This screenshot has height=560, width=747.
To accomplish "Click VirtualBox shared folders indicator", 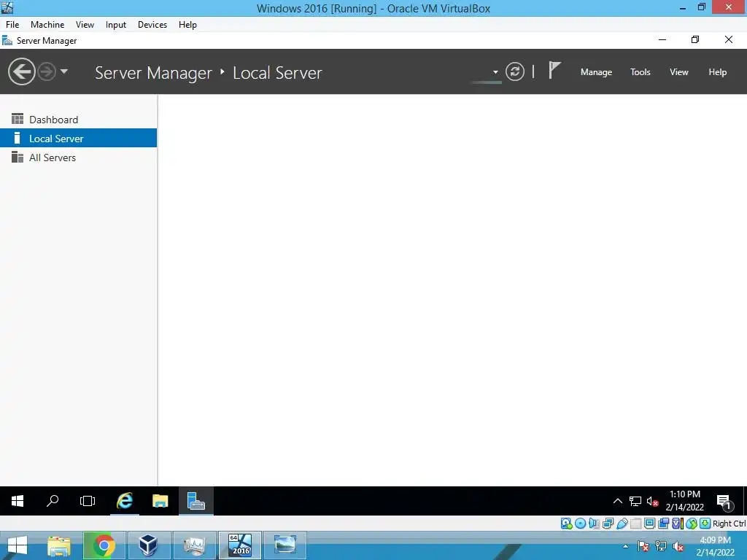I will (x=635, y=524).
